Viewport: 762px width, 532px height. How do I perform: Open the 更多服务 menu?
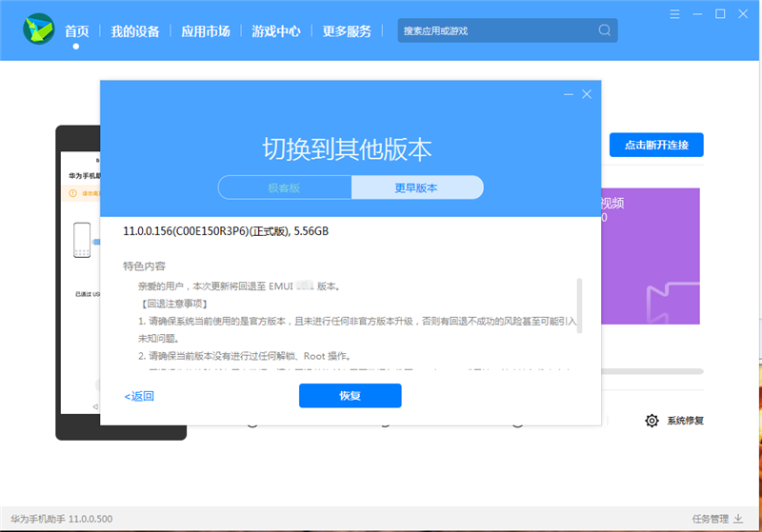(347, 30)
